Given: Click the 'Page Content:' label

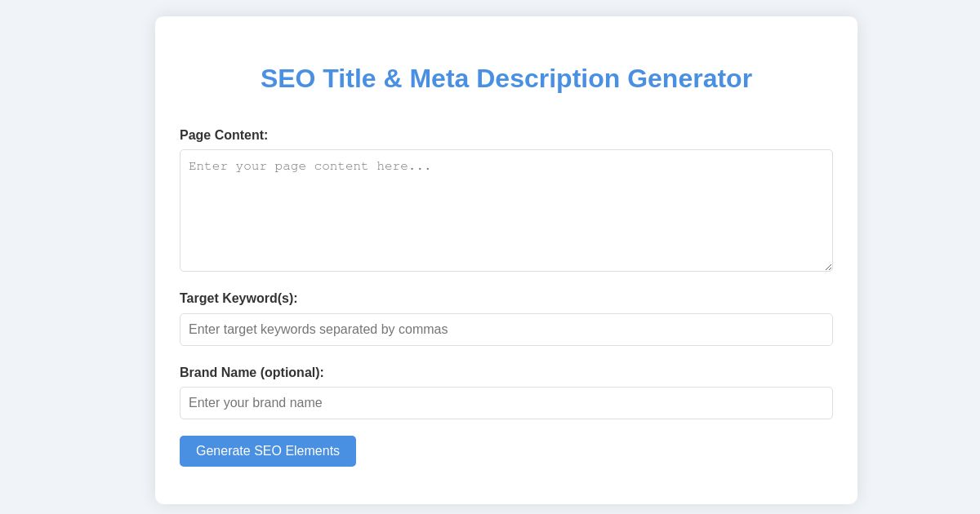Looking at the screenshot, I should coord(224,135).
